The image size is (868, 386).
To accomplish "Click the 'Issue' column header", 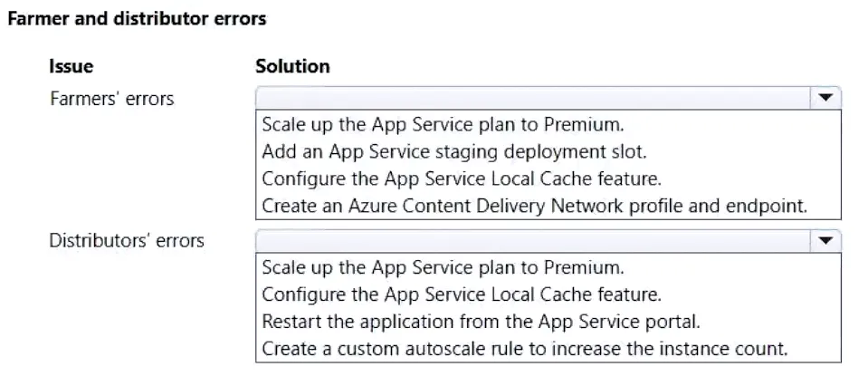I will [72, 66].
